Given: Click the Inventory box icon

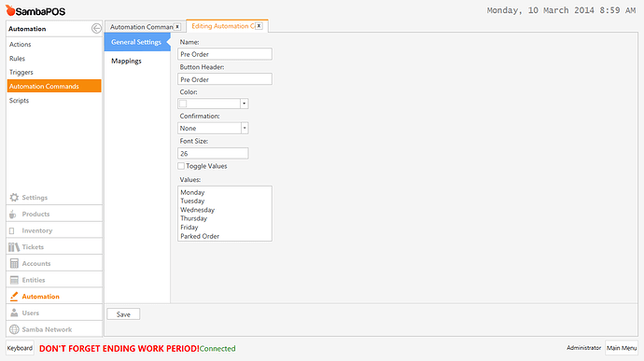Looking at the screenshot, I should pyautogui.click(x=12, y=230).
